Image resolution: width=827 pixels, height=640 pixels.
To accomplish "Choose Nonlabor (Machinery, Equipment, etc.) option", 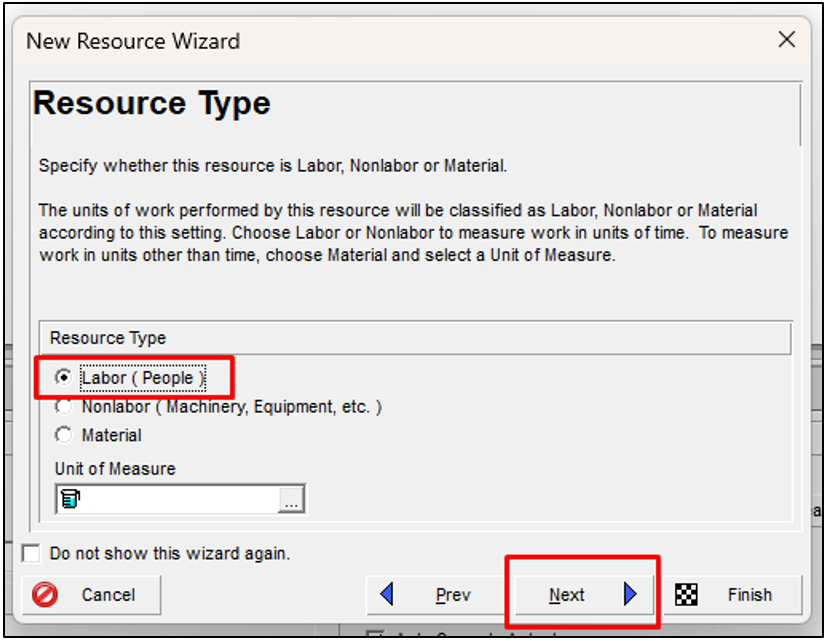I will coord(64,407).
